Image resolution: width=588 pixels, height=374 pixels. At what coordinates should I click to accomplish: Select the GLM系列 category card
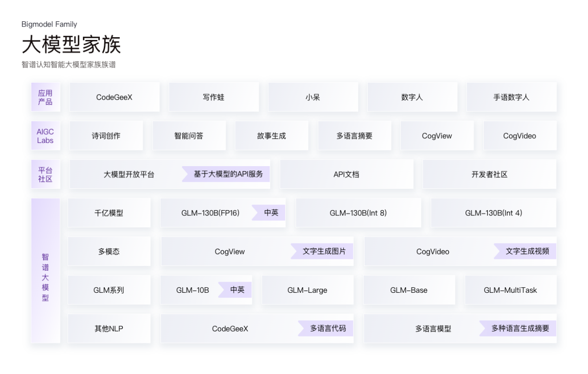click(109, 290)
